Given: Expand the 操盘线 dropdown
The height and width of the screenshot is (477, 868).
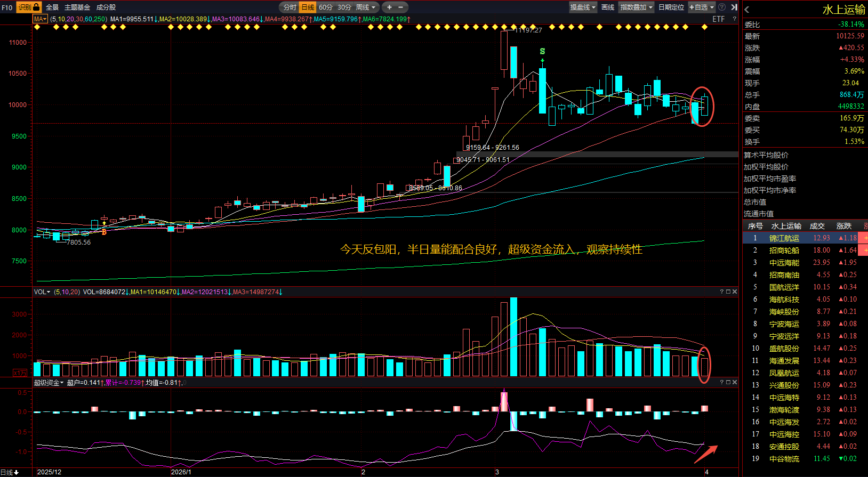Looking at the screenshot, I should point(583,7).
